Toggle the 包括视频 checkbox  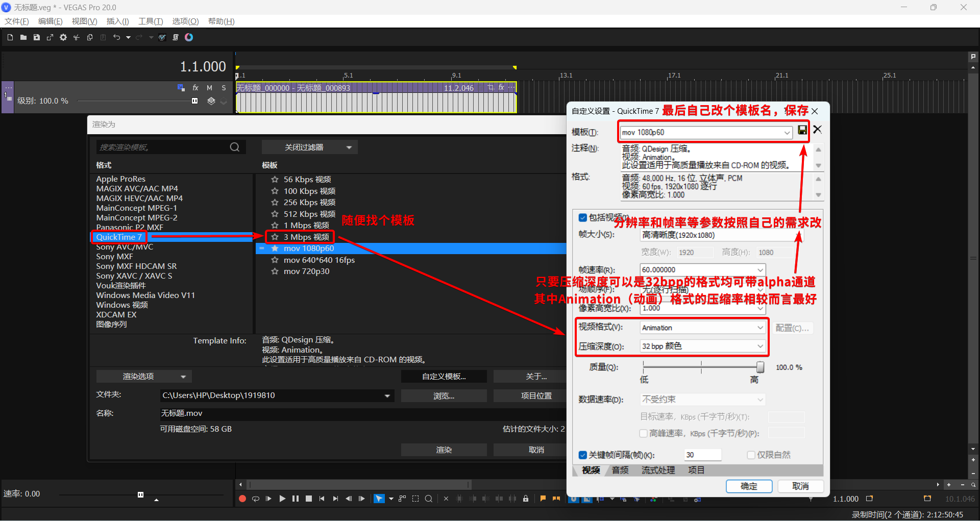pos(582,217)
